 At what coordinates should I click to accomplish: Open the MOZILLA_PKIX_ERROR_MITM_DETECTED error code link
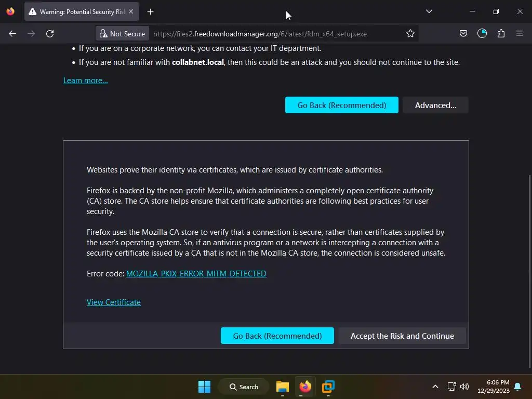pos(196,273)
